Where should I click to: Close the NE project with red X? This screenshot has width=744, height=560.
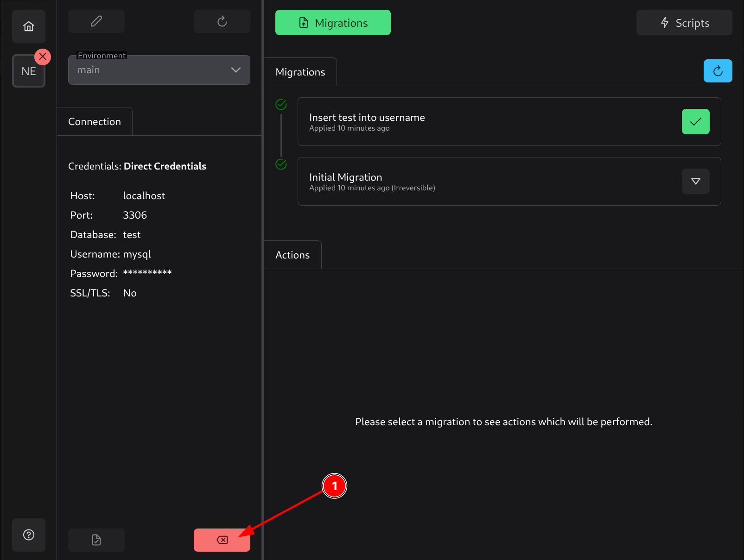(43, 57)
